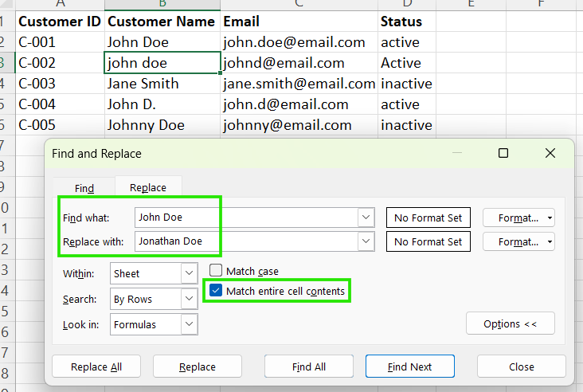Click the Replace All button

96,367
